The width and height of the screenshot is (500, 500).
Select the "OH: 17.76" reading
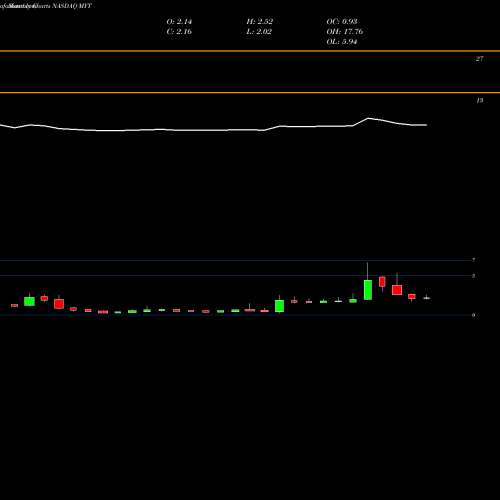click(345, 32)
